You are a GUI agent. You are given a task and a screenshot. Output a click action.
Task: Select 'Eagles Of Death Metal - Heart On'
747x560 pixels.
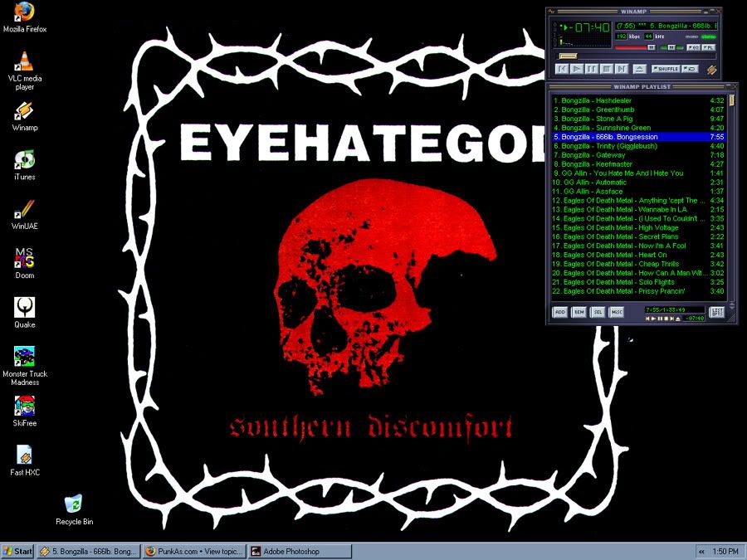(638, 255)
